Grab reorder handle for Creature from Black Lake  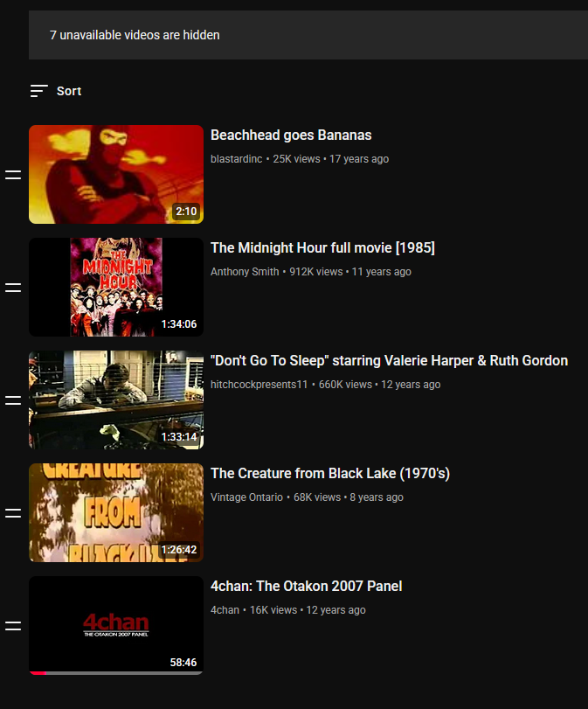[x=13, y=513]
